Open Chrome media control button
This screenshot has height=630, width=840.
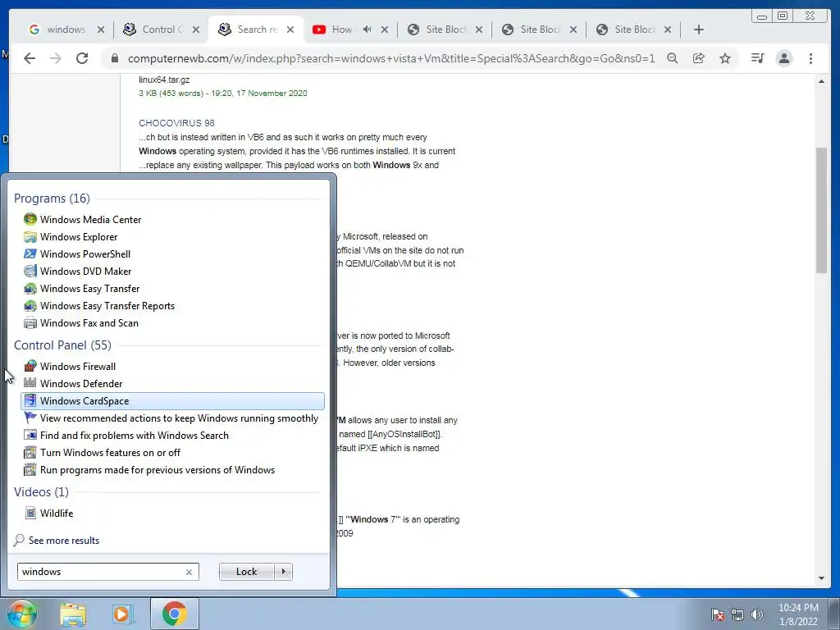tap(757, 58)
